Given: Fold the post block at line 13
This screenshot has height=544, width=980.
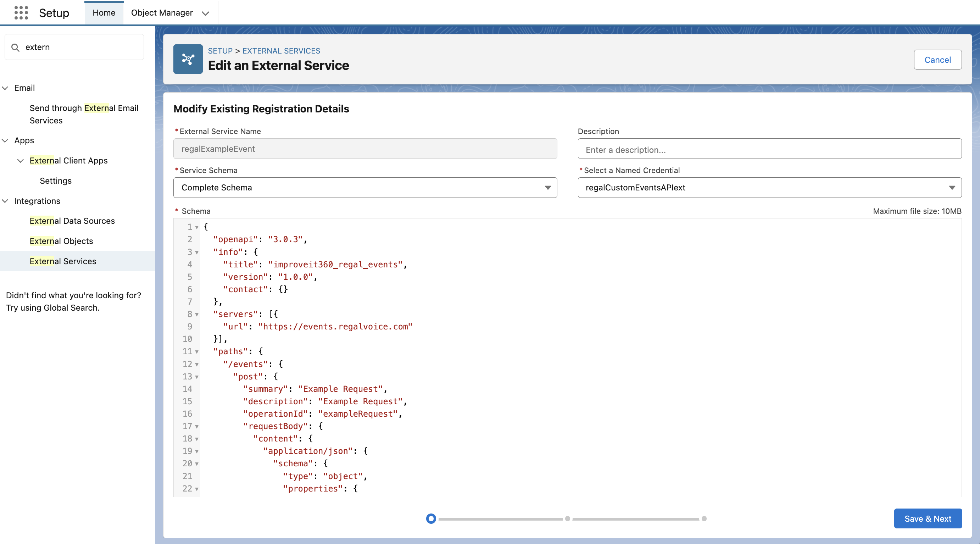Looking at the screenshot, I should (197, 377).
